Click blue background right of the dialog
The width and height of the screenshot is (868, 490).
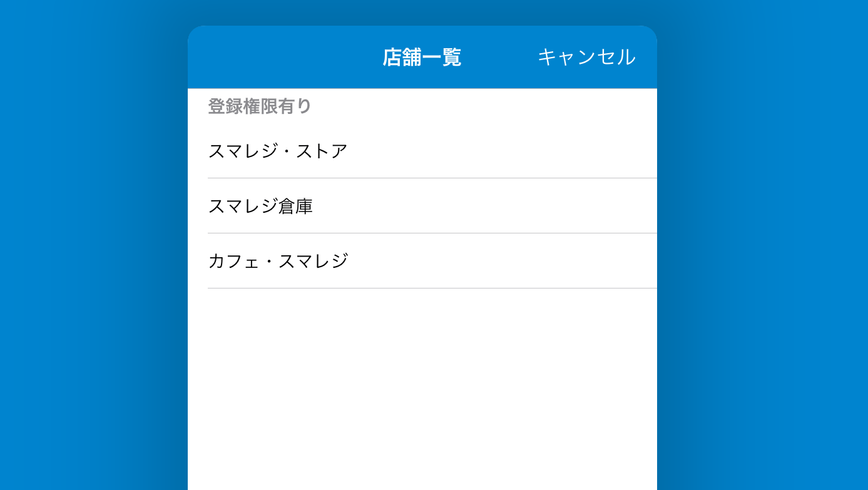click(x=762, y=250)
